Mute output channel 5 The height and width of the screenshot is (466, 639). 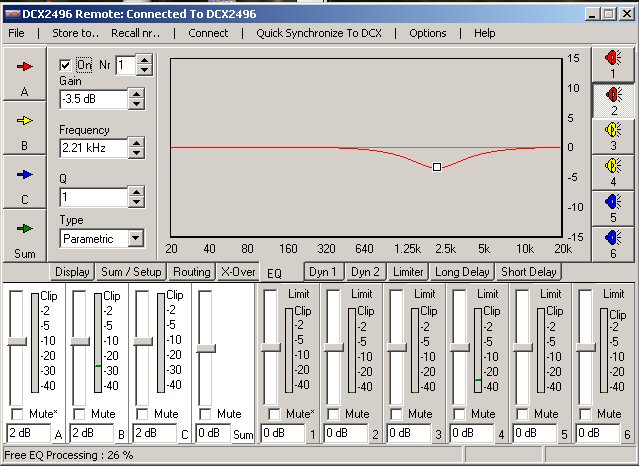[522, 414]
